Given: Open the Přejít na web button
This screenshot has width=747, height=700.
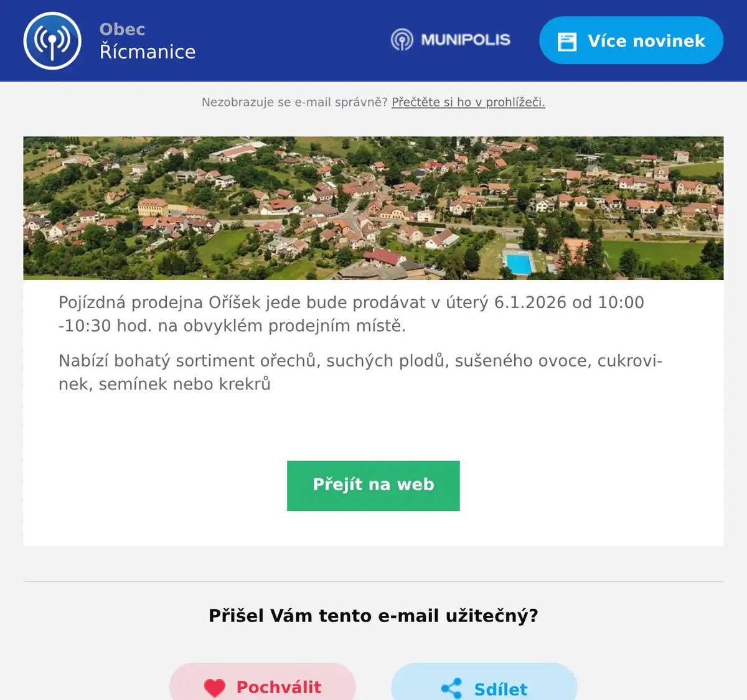Looking at the screenshot, I should 374,486.
